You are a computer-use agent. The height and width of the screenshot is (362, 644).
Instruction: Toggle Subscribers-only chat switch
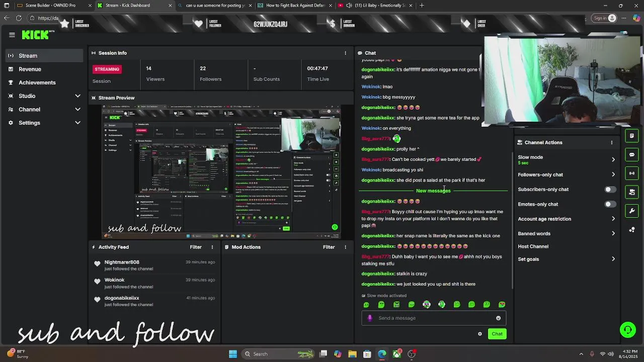click(x=610, y=190)
